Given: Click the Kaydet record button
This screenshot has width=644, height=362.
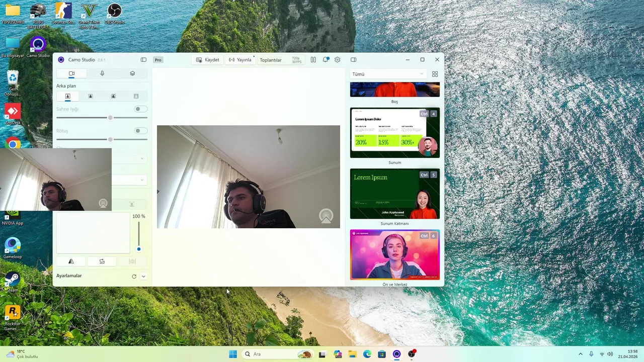Looking at the screenshot, I should pyautogui.click(x=208, y=60).
